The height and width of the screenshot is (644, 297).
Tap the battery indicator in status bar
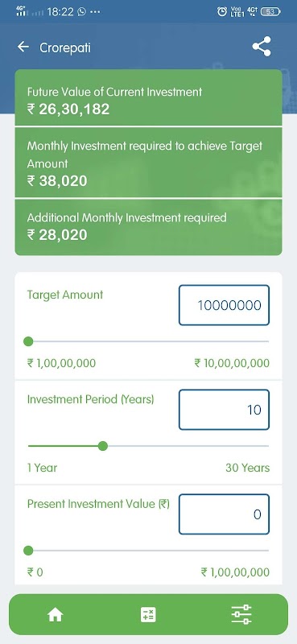pos(270,12)
